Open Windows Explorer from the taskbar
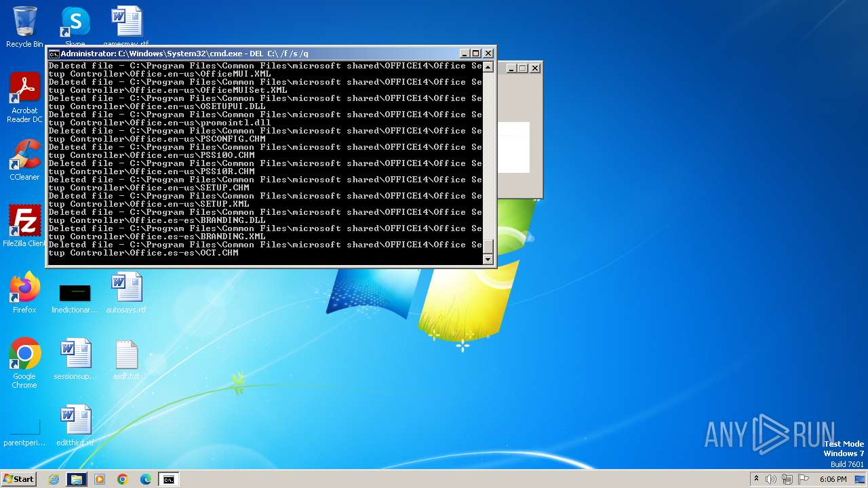This screenshot has width=868, height=488. tap(77, 479)
